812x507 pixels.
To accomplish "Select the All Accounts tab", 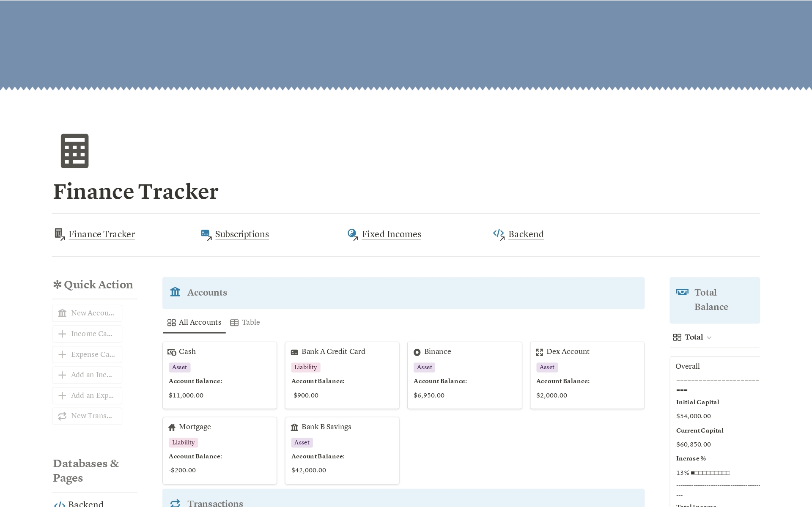I will coord(194,322).
